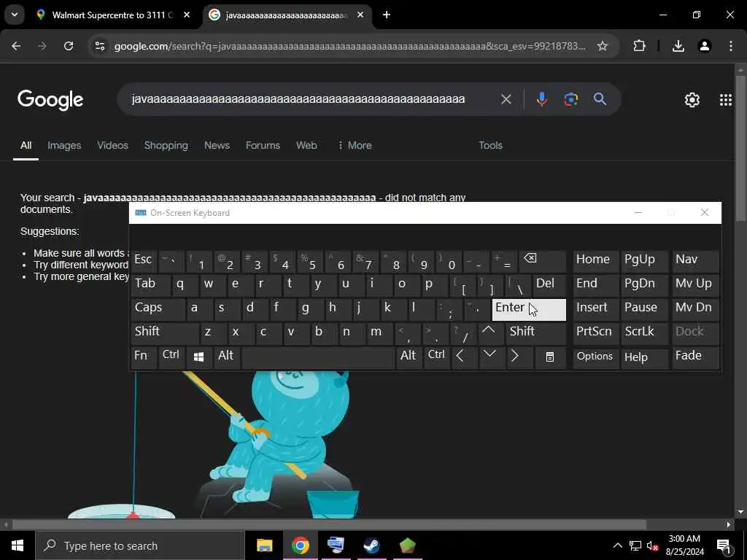Viewport: 747px width, 560px height.
Task: Open Chrome three-dot menu
Action: click(x=731, y=46)
